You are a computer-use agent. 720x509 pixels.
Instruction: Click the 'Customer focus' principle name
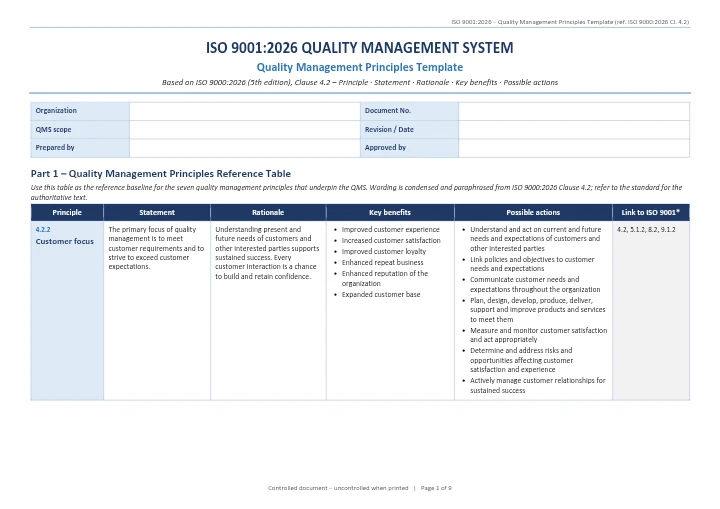click(x=65, y=242)
